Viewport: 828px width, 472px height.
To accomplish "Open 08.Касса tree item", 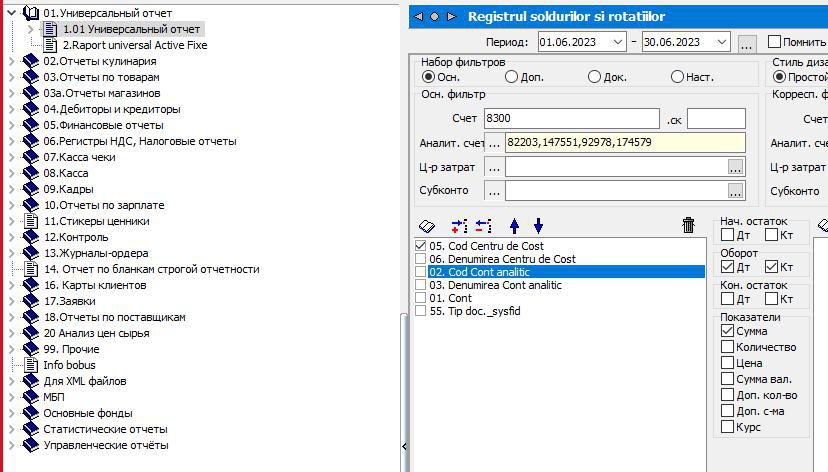I will click(x=65, y=173).
